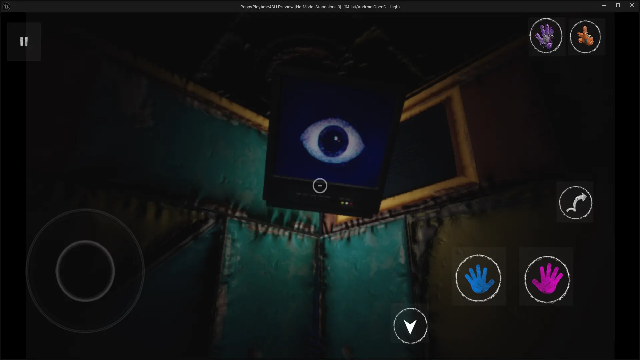Fire the pink hand
The image size is (640, 360).
547,279
